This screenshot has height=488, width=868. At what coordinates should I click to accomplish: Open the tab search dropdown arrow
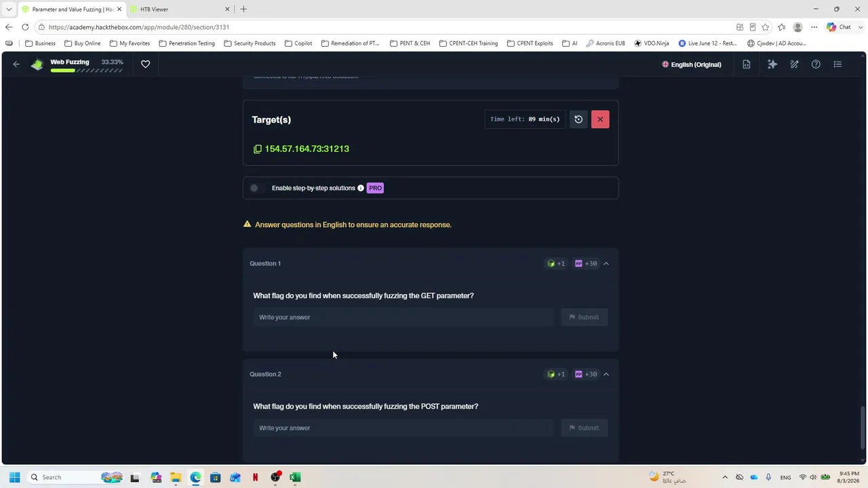pos(9,9)
